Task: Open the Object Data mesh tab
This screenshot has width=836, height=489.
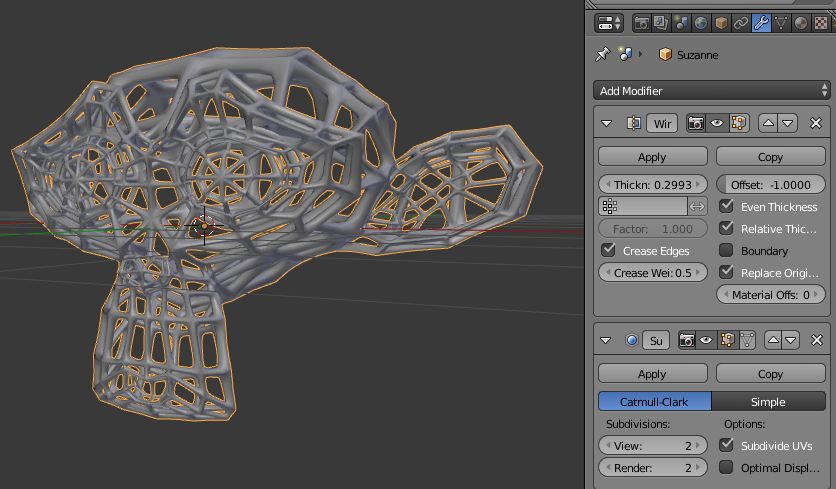Action: tap(781, 23)
